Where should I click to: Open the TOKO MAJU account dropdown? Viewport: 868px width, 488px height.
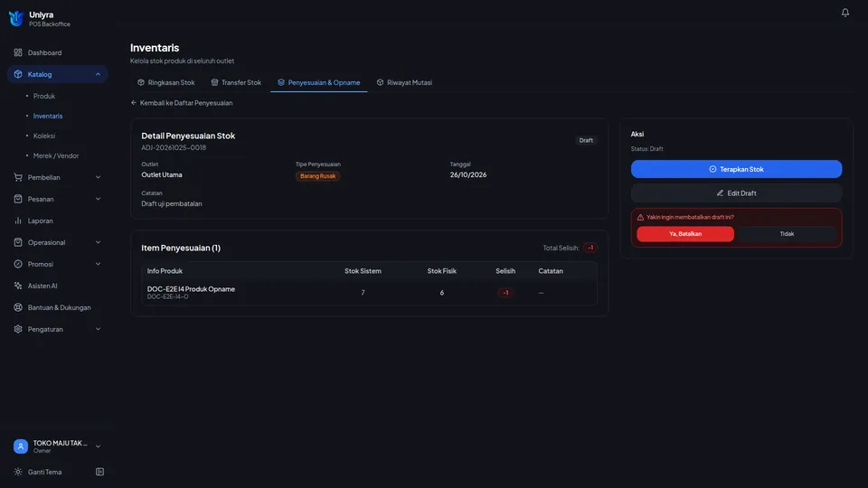pos(58,446)
